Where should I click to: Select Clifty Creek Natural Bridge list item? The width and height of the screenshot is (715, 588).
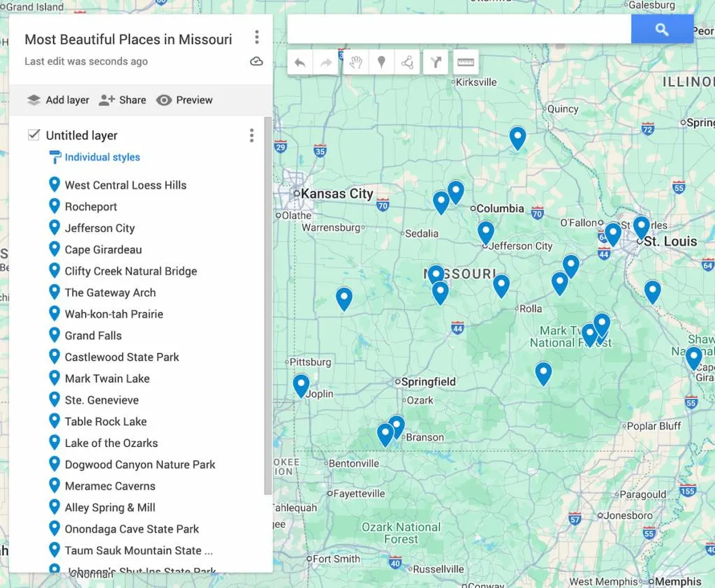[131, 271]
